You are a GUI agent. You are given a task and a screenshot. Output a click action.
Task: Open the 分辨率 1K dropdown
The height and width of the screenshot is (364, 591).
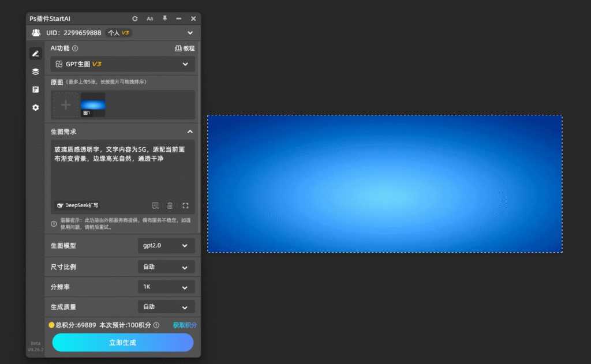point(166,287)
